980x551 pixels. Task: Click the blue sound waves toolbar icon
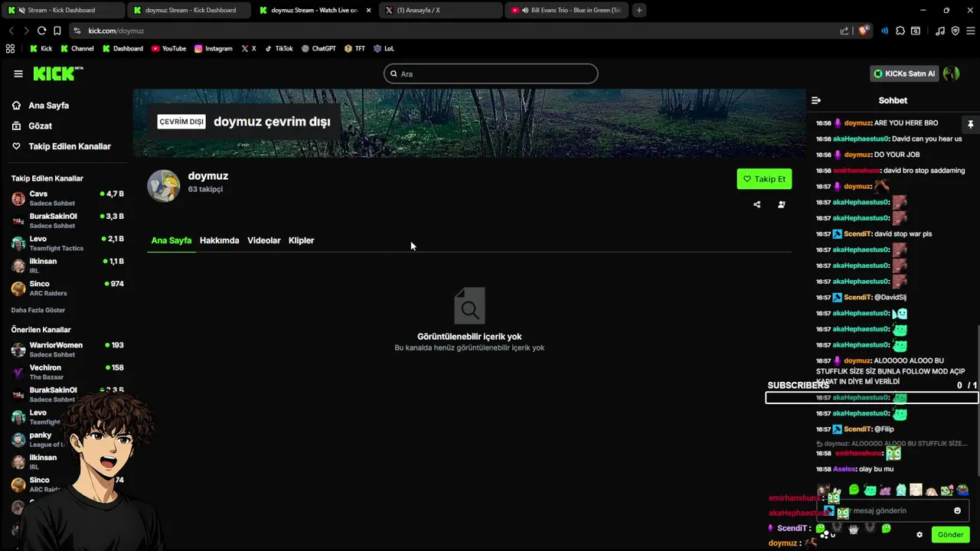(x=884, y=31)
